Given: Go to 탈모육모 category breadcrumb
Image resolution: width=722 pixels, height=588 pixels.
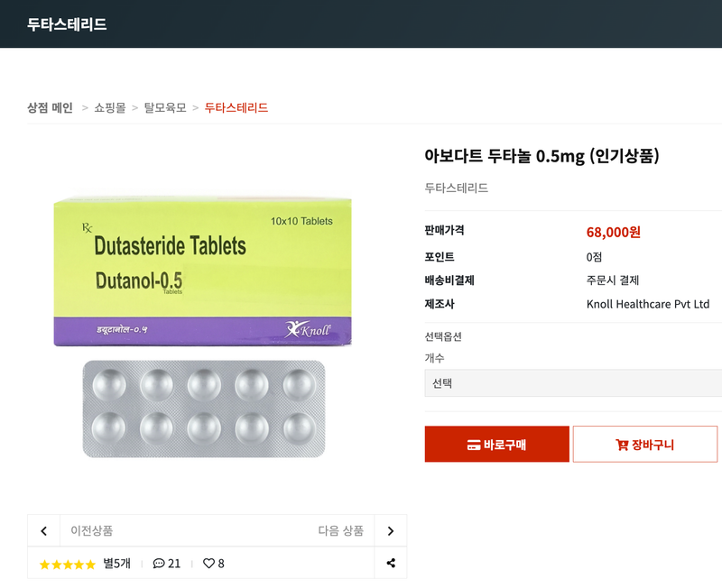Looking at the screenshot, I should coord(165,107).
